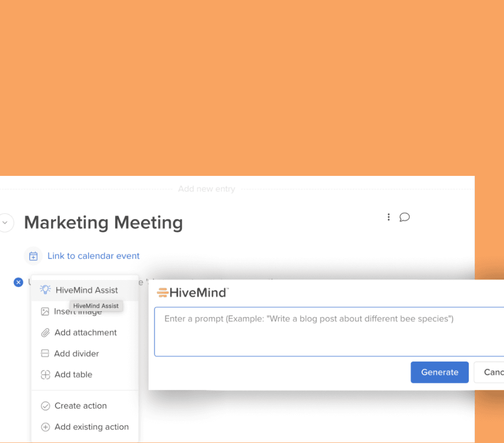Screen dimensions: 504x443
Task: Click the HiveMind logo
Action: [193, 293]
